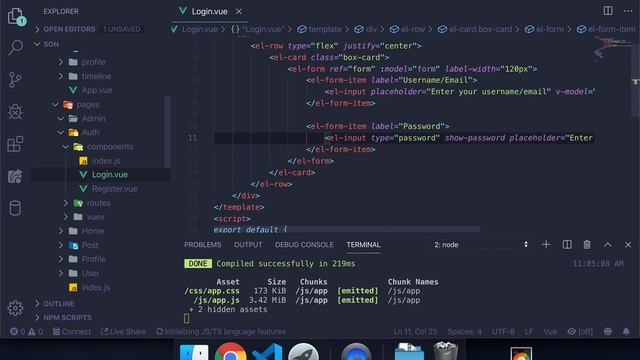Select the TERMINAL tab
This screenshot has height=360, width=640.
pos(363,244)
